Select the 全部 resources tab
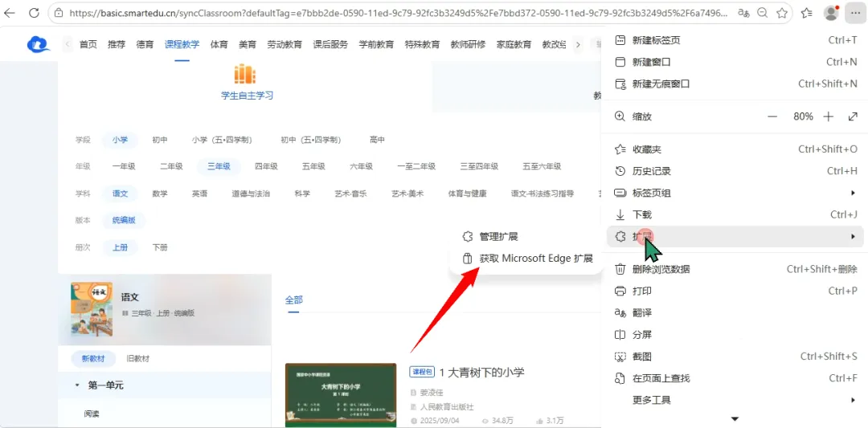This screenshot has height=428, width=868. pos(294,300)
